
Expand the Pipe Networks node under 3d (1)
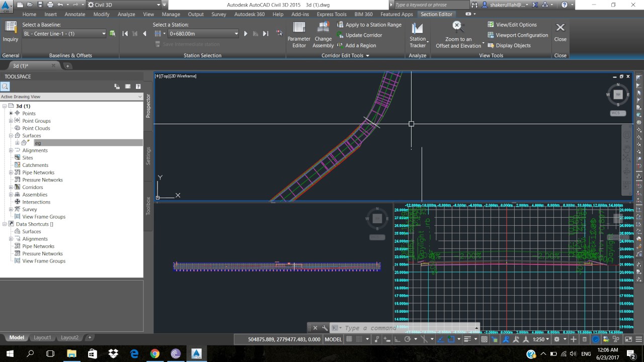point(11,172)
